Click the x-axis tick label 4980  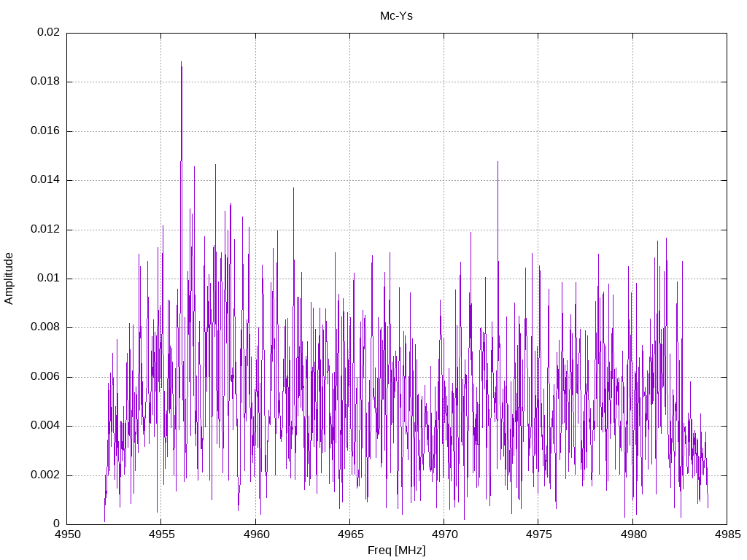(x=632, y=534)
